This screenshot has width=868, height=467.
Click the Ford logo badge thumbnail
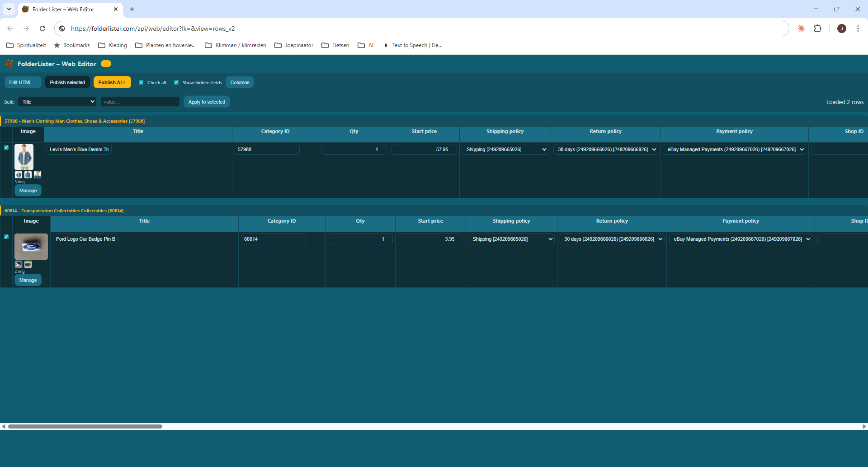pos(31,247)
